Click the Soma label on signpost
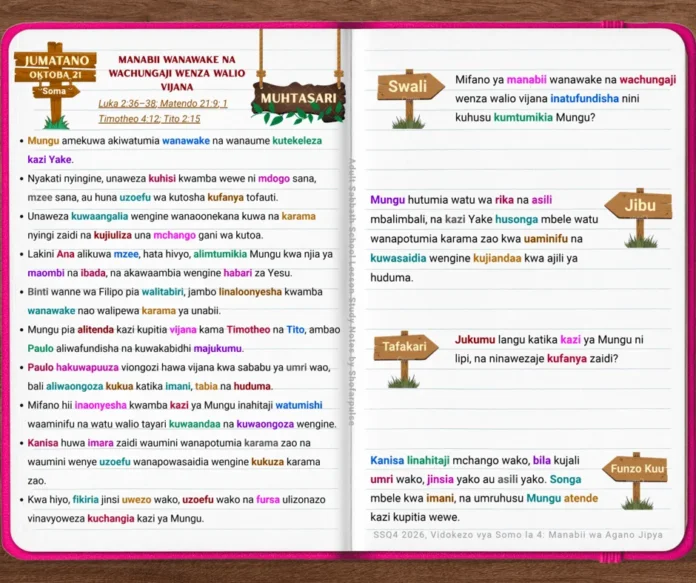The image size is (696, 583). pyautogui.click(x=54, y=91)
